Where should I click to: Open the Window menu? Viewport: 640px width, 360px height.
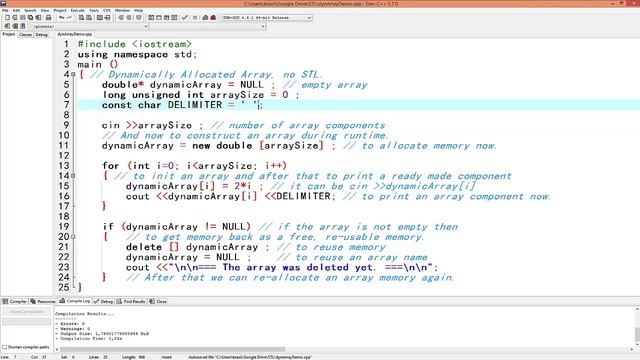(x=122, y=10)
